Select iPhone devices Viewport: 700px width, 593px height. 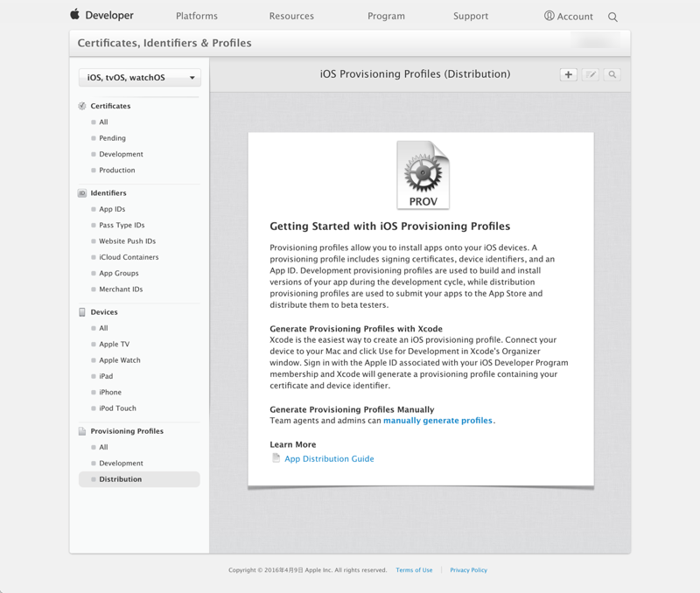pyautogui.click(x=110, y=392)
